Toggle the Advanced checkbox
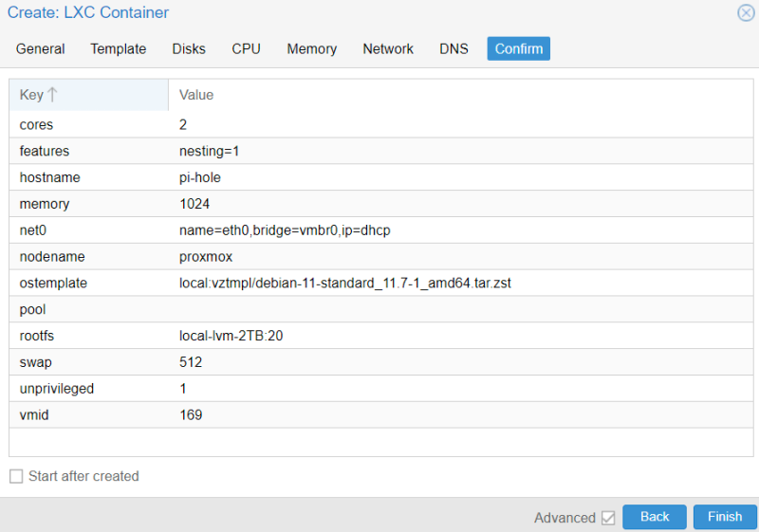The height and width of the screenshot is (532, 759). tap(608, 518)
